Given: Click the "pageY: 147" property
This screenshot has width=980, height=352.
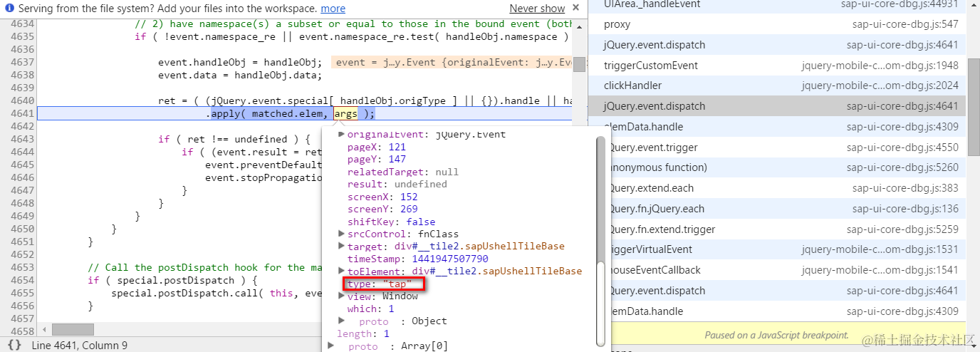Looking at the screenshot, I should pyautogui.click(x=377, y=159).
